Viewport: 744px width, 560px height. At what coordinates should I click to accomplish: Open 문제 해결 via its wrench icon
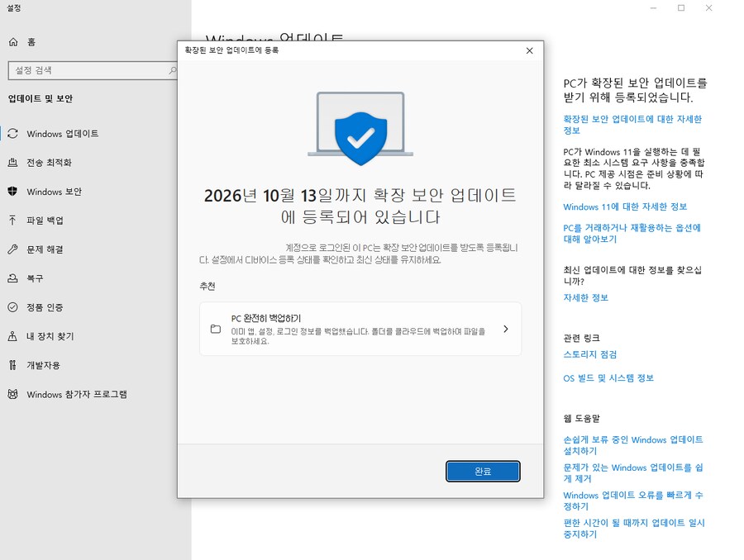(x=12, y=249)
